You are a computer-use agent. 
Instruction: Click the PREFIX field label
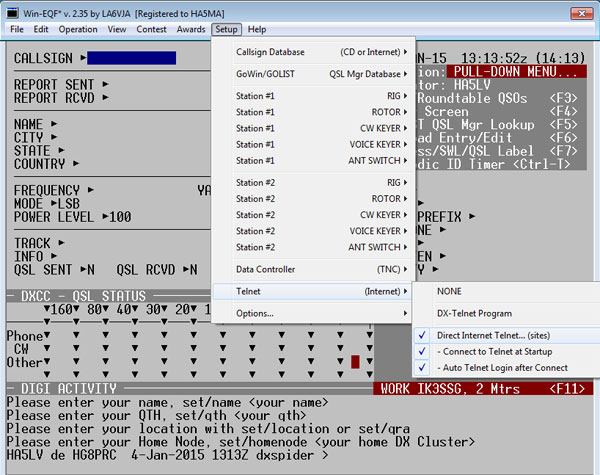[439, 217]
